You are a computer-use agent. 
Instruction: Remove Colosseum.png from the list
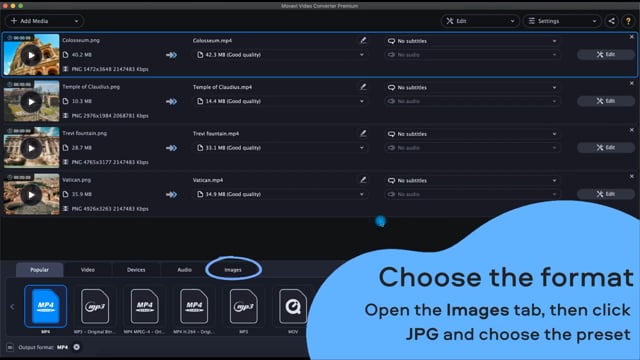tap(631, 37)
